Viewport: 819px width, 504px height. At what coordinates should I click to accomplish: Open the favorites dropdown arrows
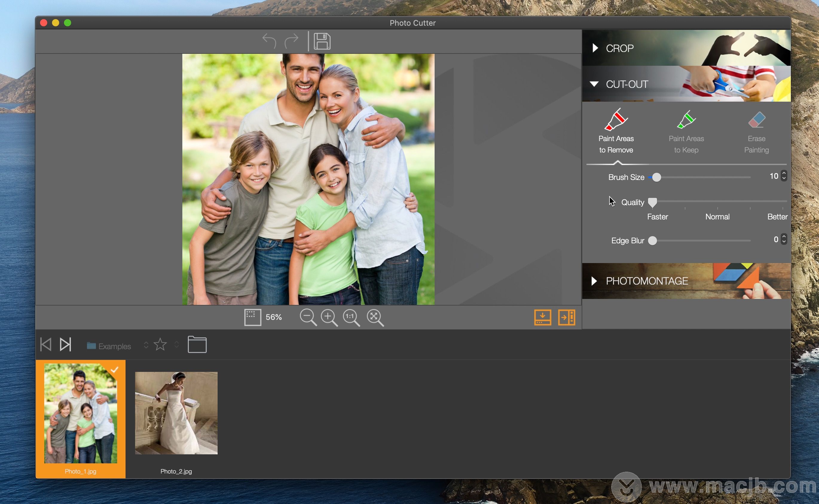177,345
